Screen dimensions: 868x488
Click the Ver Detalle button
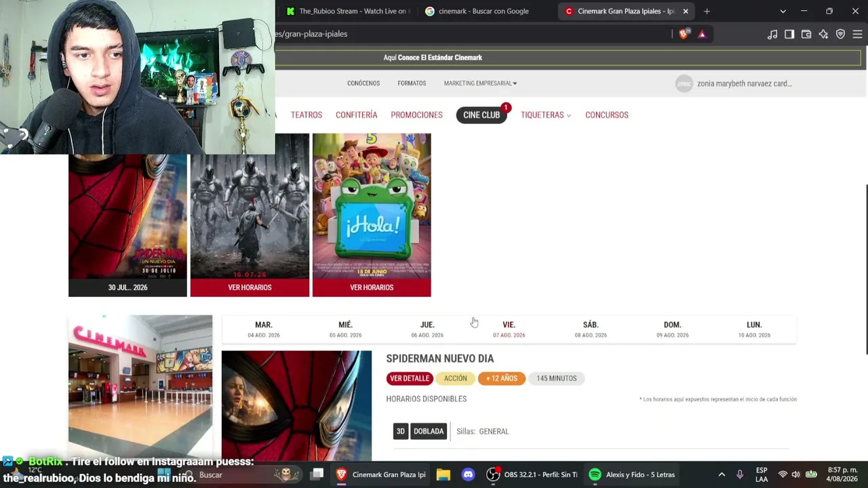tap(410, 378)
